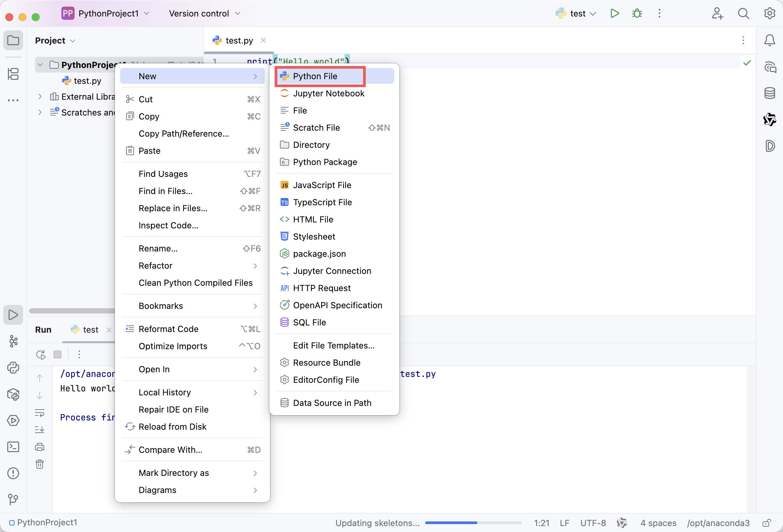Open IDE settings gear icon

click(769, 14)
